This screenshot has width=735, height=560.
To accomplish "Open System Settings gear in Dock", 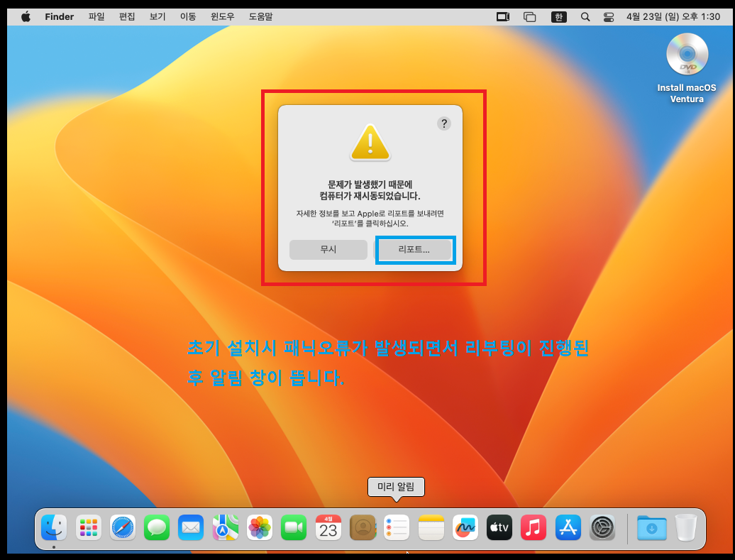I will point(602,527).
